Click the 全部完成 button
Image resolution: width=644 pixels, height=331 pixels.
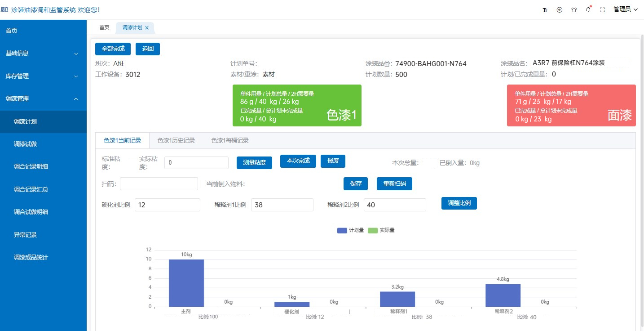coord(113,49)
